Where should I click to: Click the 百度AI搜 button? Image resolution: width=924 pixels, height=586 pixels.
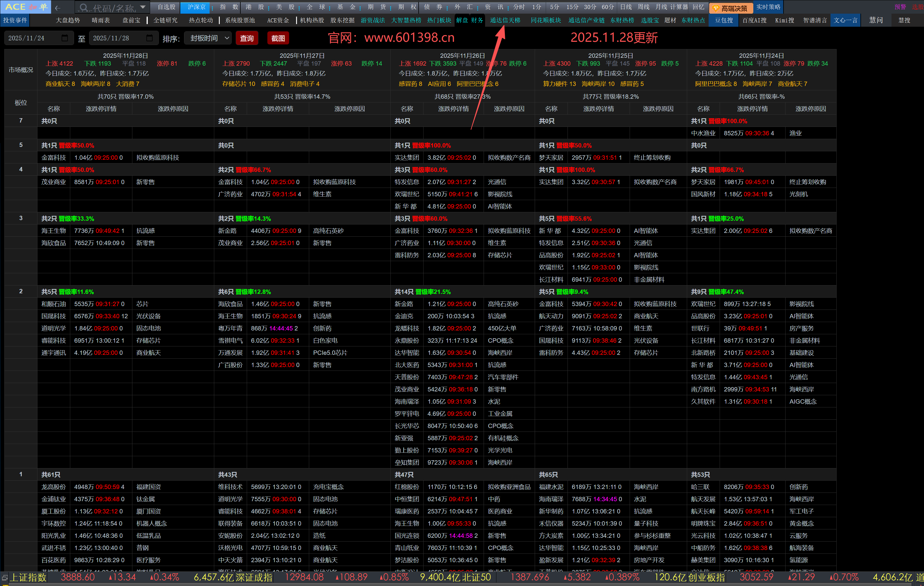click(x=754, y=20)
